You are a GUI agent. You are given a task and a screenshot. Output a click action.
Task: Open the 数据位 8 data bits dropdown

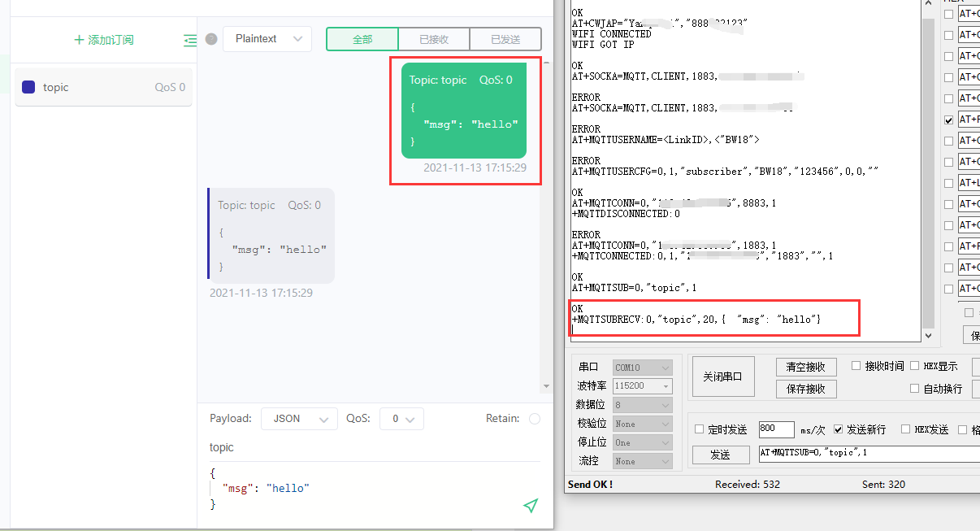(x=643, y=405)
